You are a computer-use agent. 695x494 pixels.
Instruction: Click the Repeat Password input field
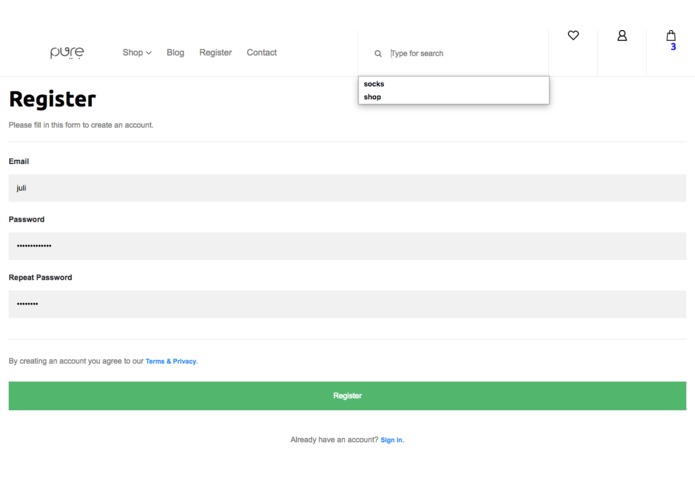pyautogui.click(x=347, y=304)
